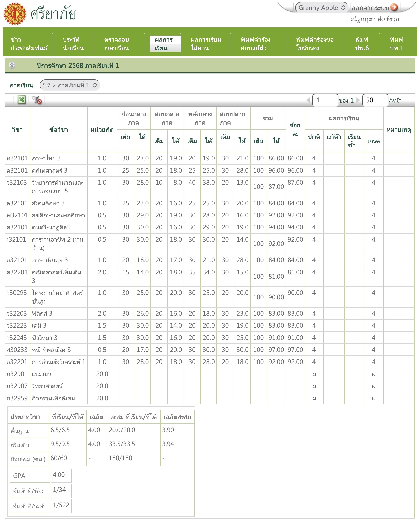Go to next page arrow
This screenshot has width=420, height=525.
tap(358, 100)
